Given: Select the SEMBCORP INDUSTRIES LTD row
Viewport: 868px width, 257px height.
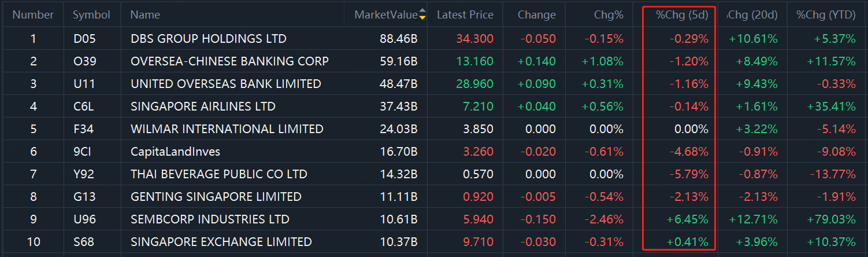Looking at the screenshot, I should 434,219.
